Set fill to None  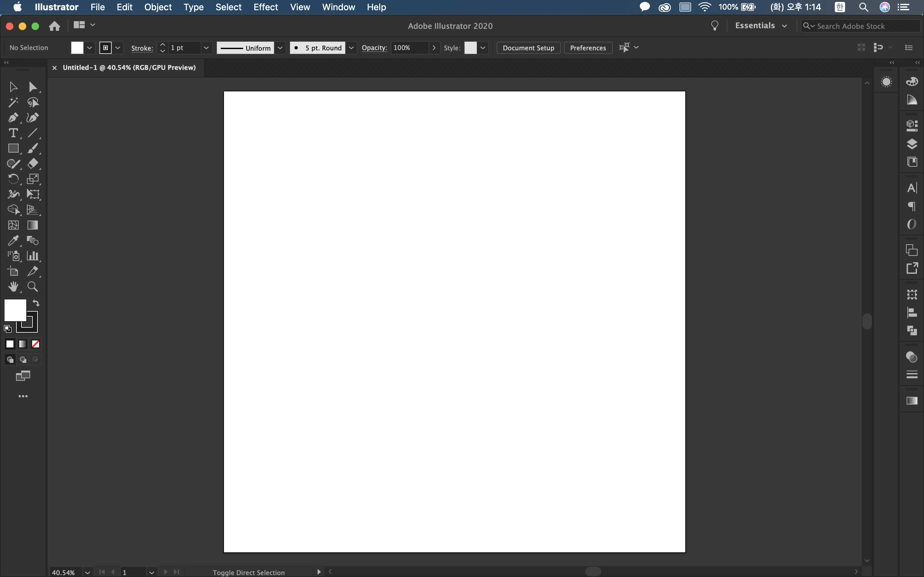tap(36, 344)
